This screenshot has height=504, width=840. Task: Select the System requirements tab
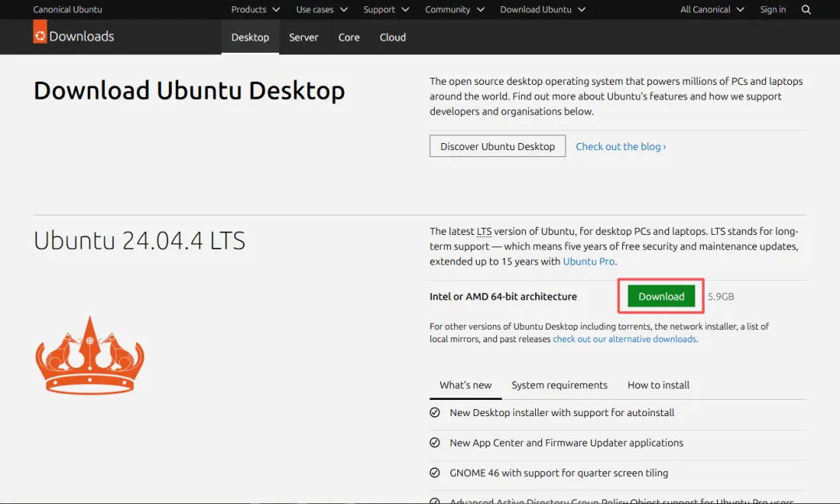coord(559,385)
